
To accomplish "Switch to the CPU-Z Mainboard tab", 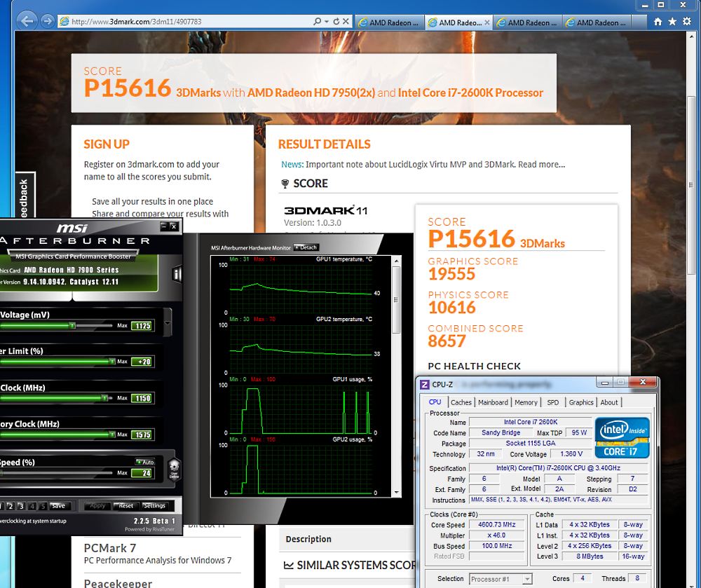I will pyautogui.click(x=493, y=402).
